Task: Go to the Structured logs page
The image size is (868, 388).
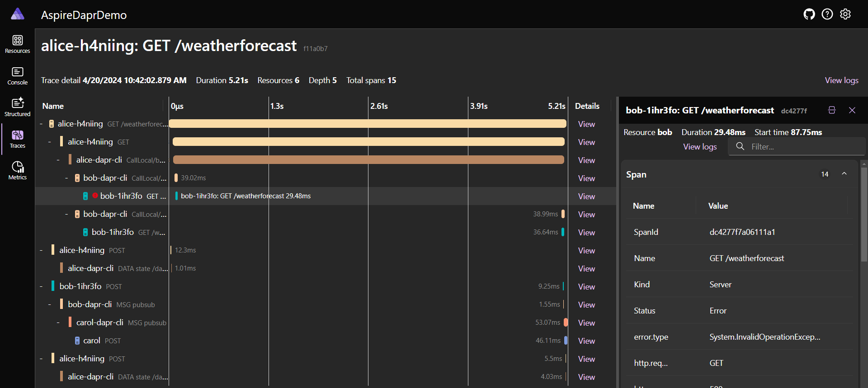Action: click(x=18, y=108)
